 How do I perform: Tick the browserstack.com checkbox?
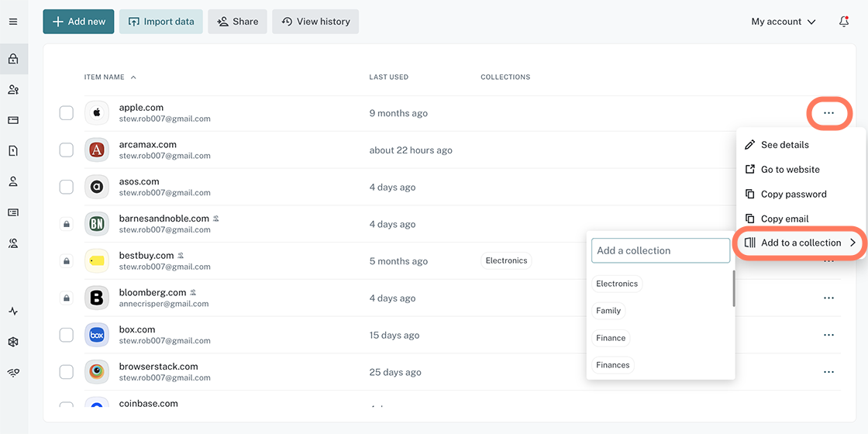(x=67, y=372)
